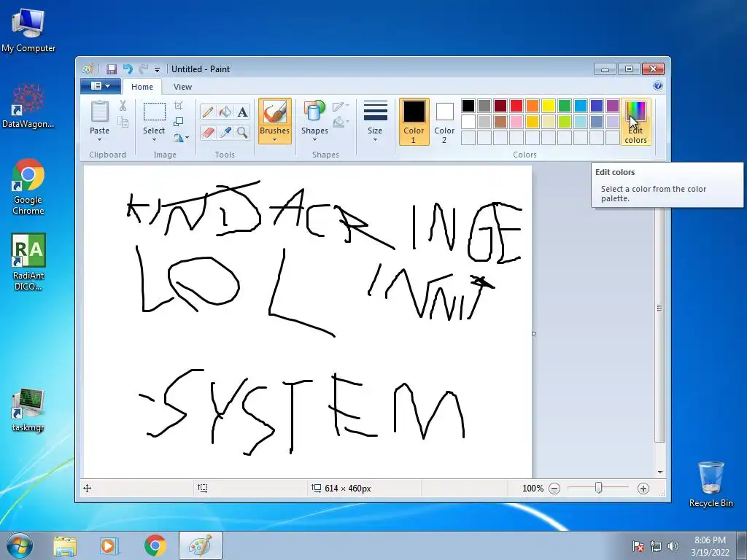This screenshot has height=560, width=747.
Task: Click the Zoom out minus button
Action: [554, 489]
